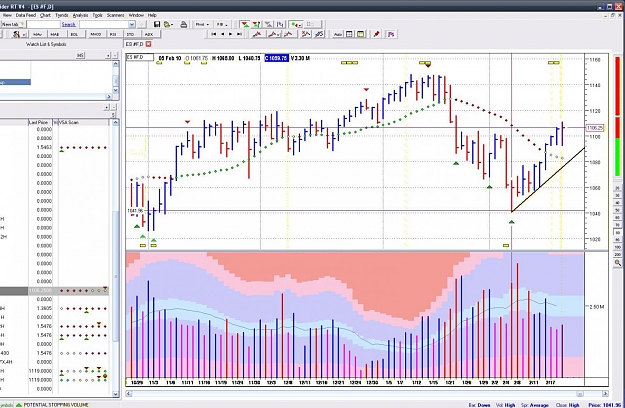Screen dimensions: 625x408
Task: Click the RSI indicator button
Action: 113,35
